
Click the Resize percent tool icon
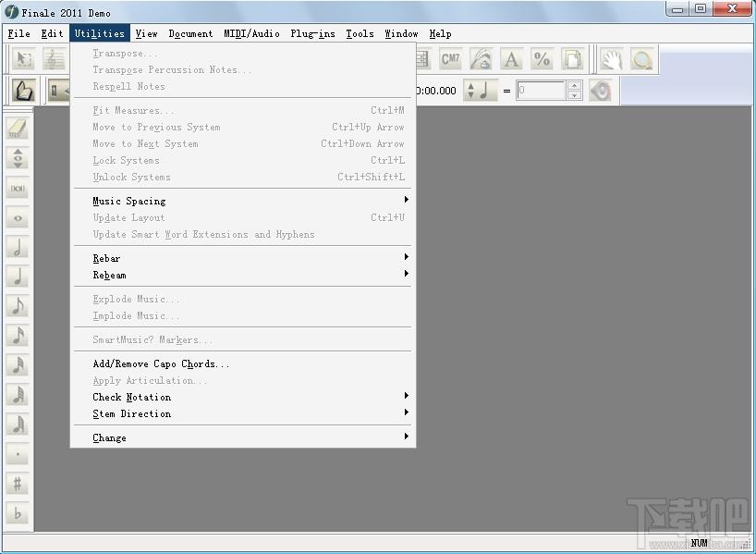coord(542,59)
